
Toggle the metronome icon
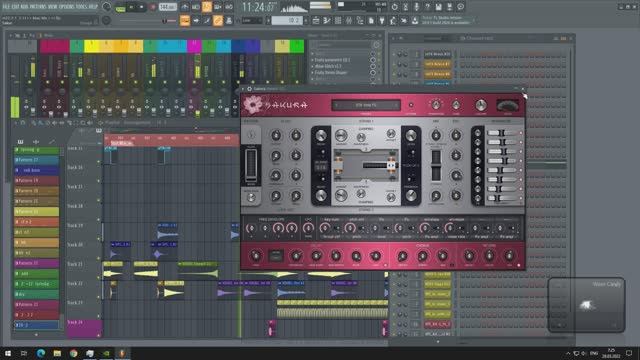coord(184,7)
